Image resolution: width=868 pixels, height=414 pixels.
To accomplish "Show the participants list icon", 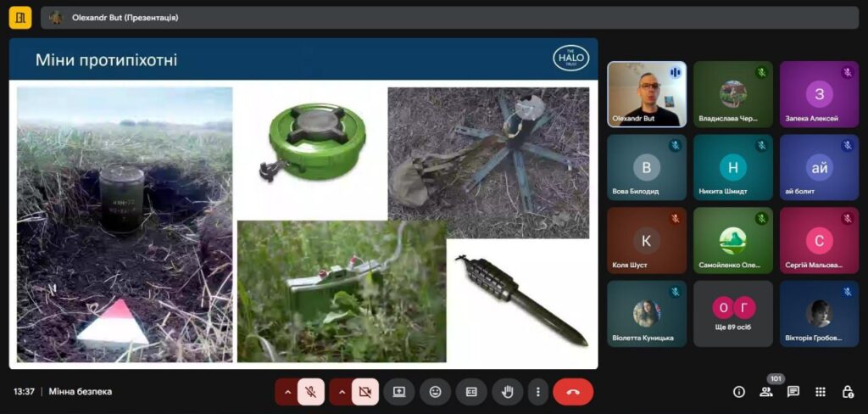I will [x=766, y=392].
